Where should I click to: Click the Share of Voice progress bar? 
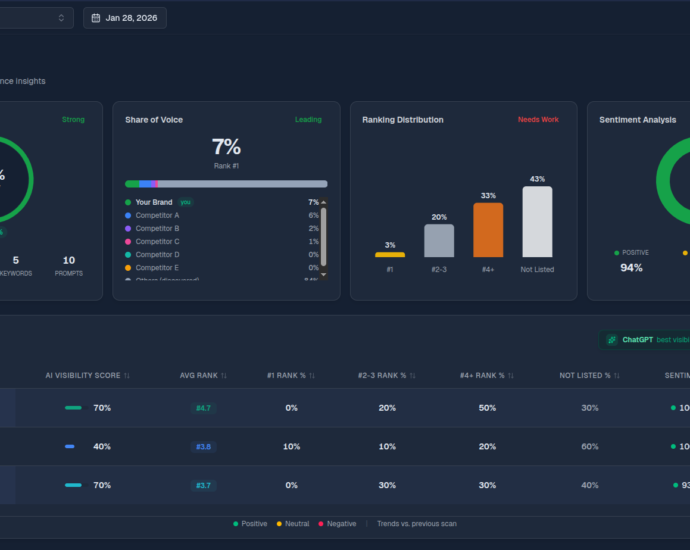coord(226,184)
